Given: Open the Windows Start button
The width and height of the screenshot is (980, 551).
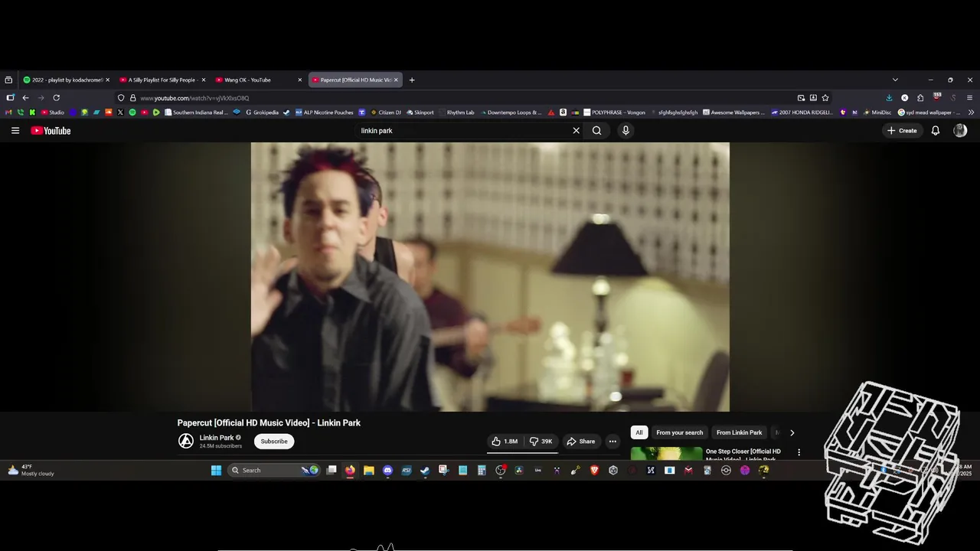Looking at the screenshot, I should [x=216, y=471].
